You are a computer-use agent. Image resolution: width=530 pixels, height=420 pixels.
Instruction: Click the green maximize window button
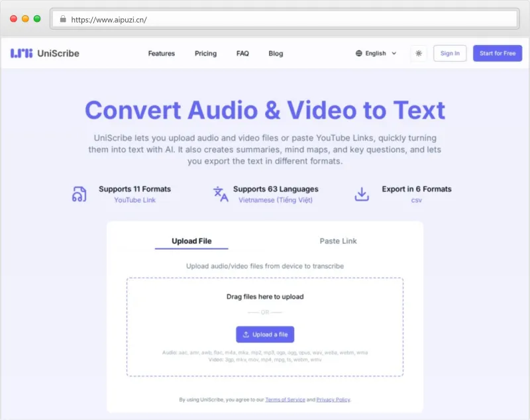coord(37,19)
